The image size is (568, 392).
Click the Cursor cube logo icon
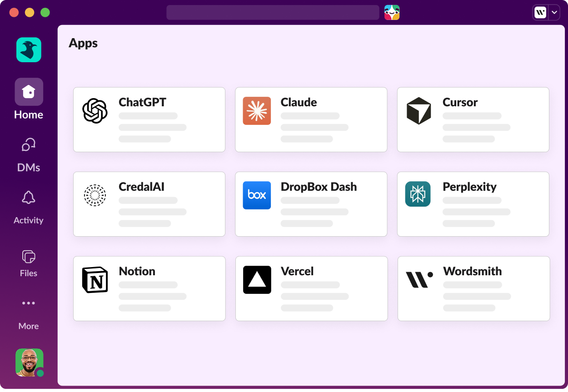coord(419,111)
